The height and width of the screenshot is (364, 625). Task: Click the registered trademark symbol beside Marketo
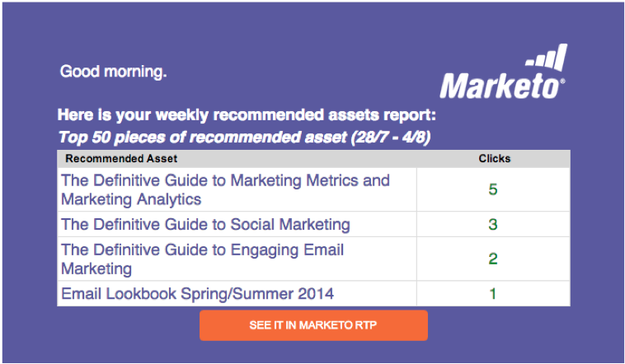click(x=562, y=82)
